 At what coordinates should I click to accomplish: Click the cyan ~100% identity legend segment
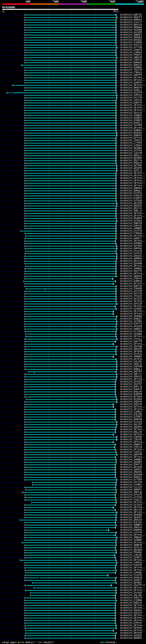[130, 4]
